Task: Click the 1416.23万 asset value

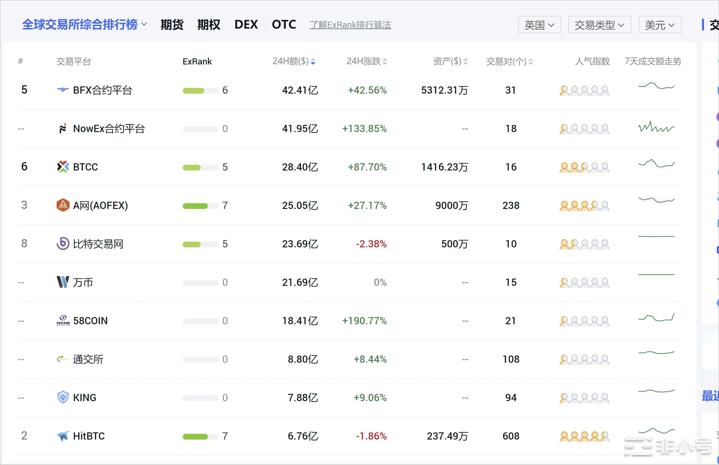Action: click(444, 167)
